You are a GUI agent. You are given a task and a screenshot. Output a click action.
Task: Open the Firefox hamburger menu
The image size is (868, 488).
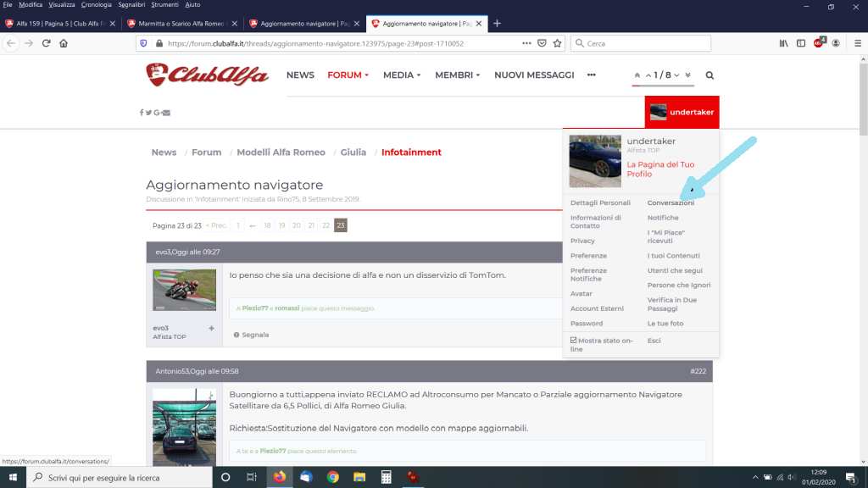pyautogui.click(x=854, y=43)
